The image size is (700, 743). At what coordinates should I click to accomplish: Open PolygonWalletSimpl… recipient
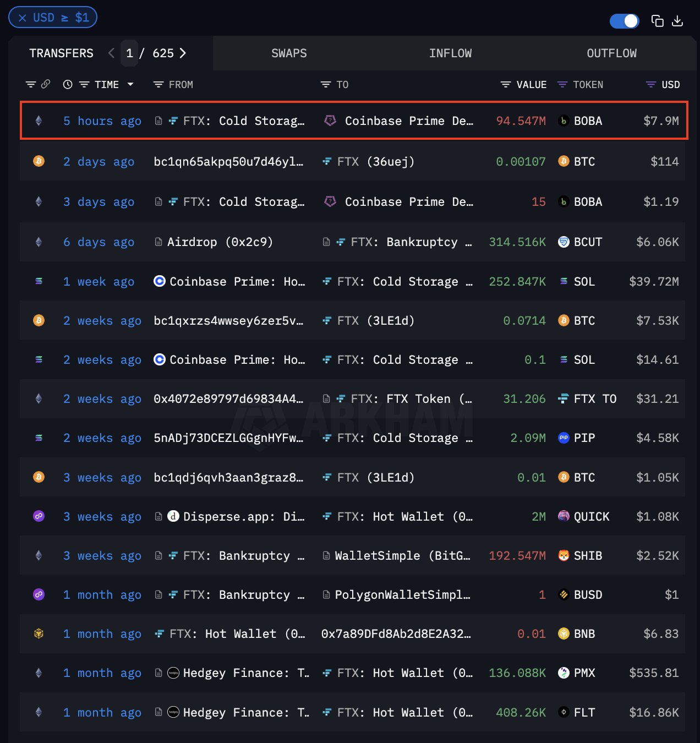click(x=402, y=594)
